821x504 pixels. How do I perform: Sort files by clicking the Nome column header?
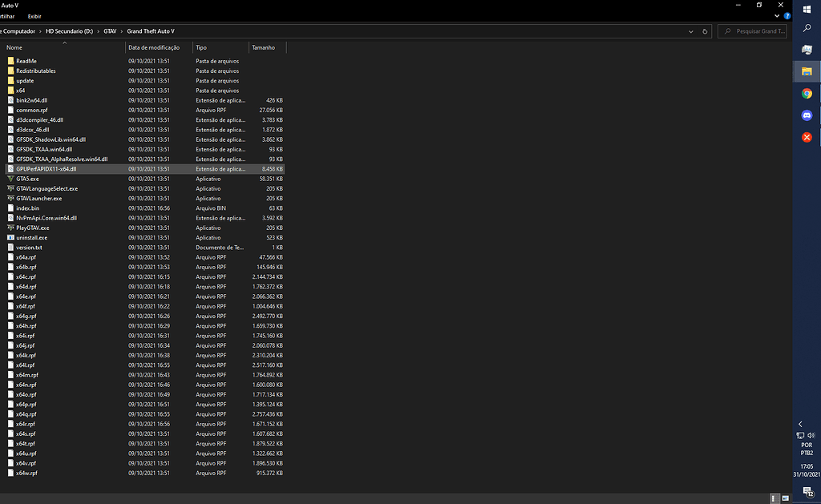[x=16, y=47]
